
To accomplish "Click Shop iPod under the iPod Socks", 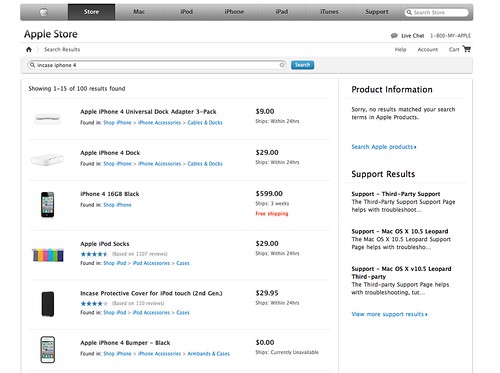I will 115,263.
